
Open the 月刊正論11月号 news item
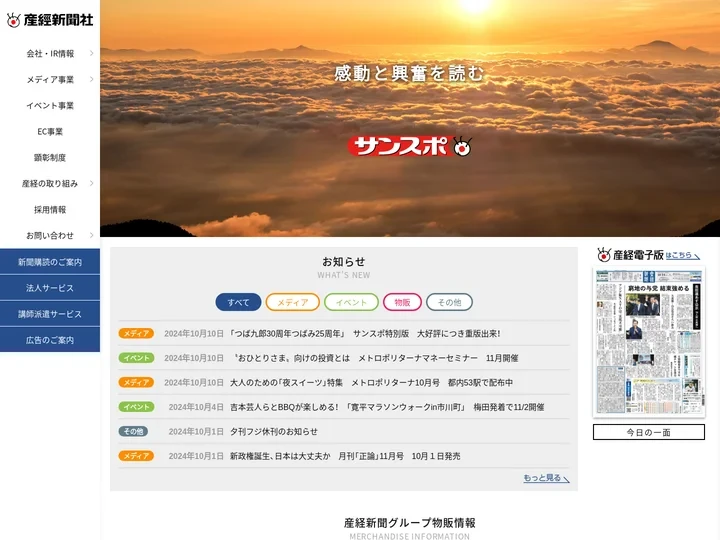(345, 456)
